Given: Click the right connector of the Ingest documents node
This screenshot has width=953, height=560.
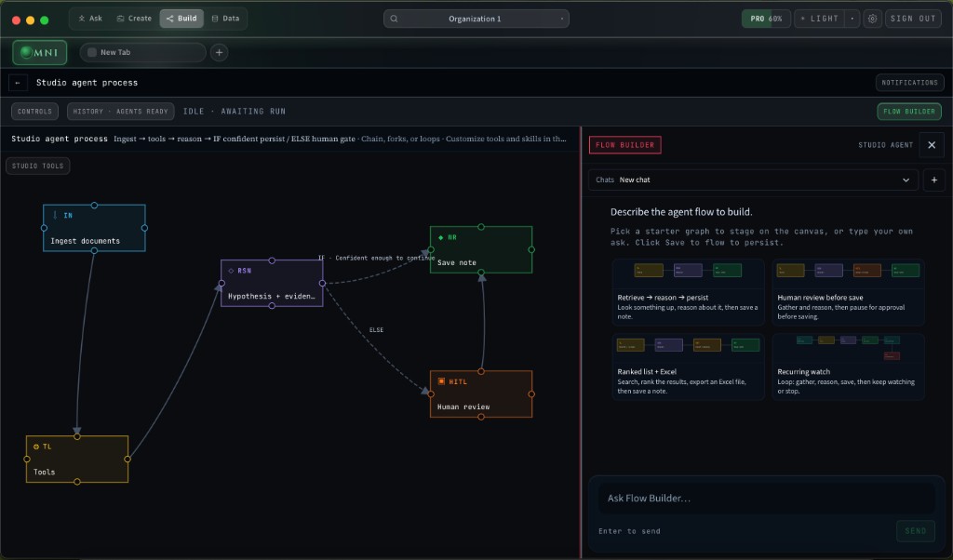Looking at the screenshot, I should (x=144, y=228).
